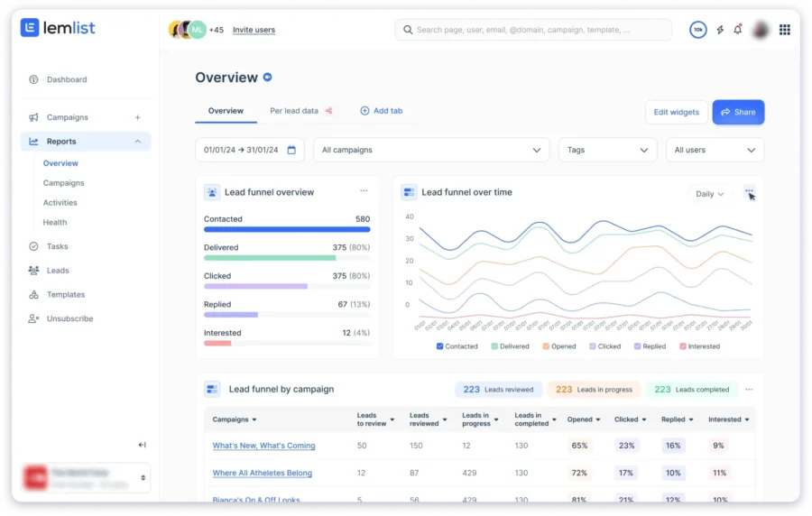The width and height of the screenshot is (812, 516).
Task: Open the apps grid icon
Action: pos(785,30)
